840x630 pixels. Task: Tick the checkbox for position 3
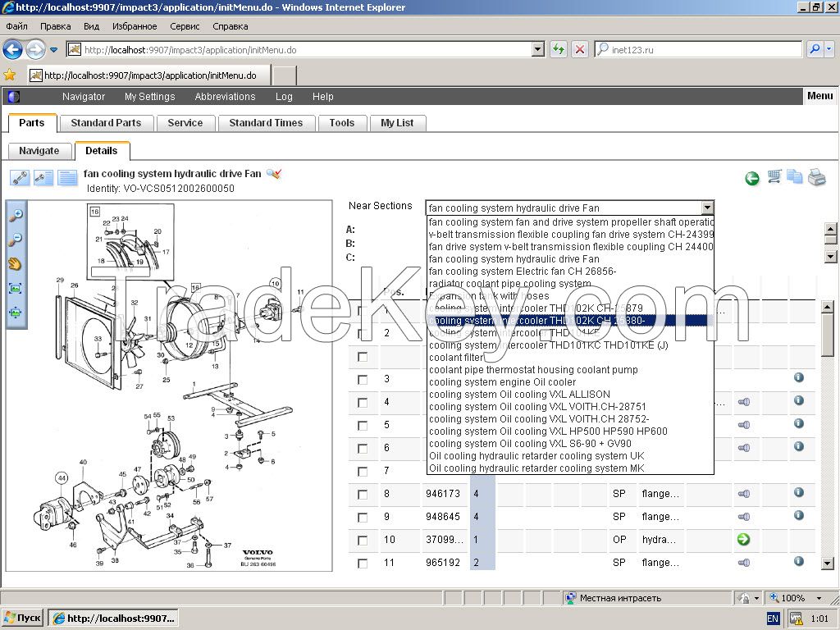tap(363, 380)
